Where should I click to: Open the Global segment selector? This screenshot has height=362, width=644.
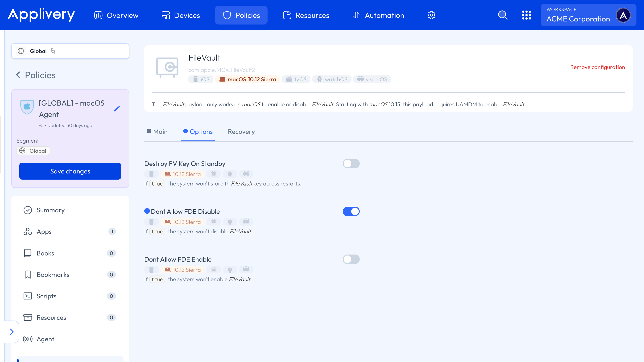70,51
